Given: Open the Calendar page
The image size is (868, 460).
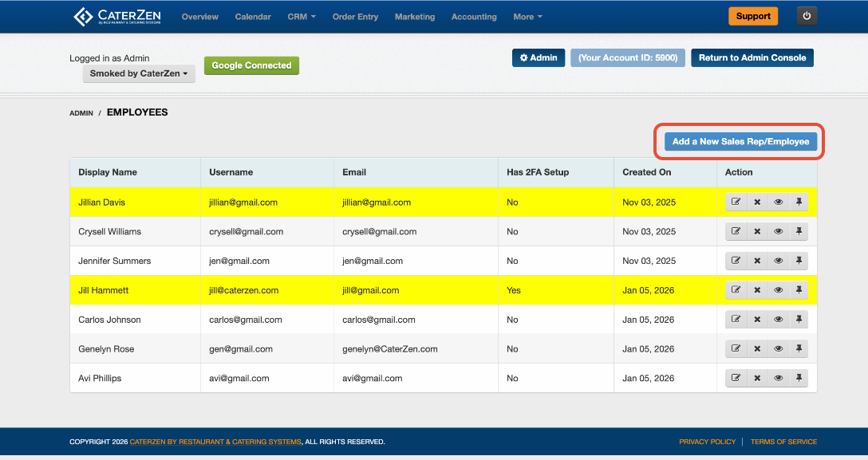Looking at the screenshot, I should coord(253,17).
